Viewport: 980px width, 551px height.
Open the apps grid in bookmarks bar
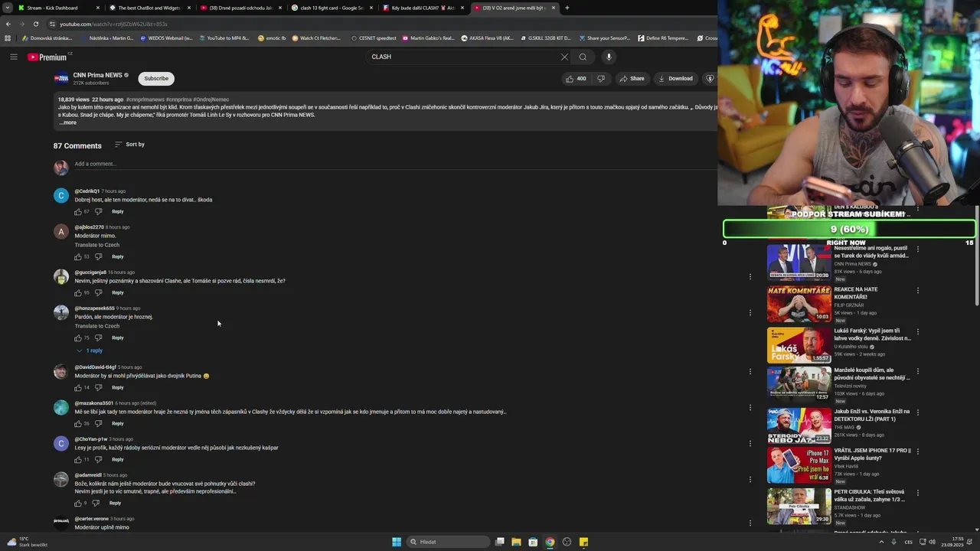coord(8,37)
